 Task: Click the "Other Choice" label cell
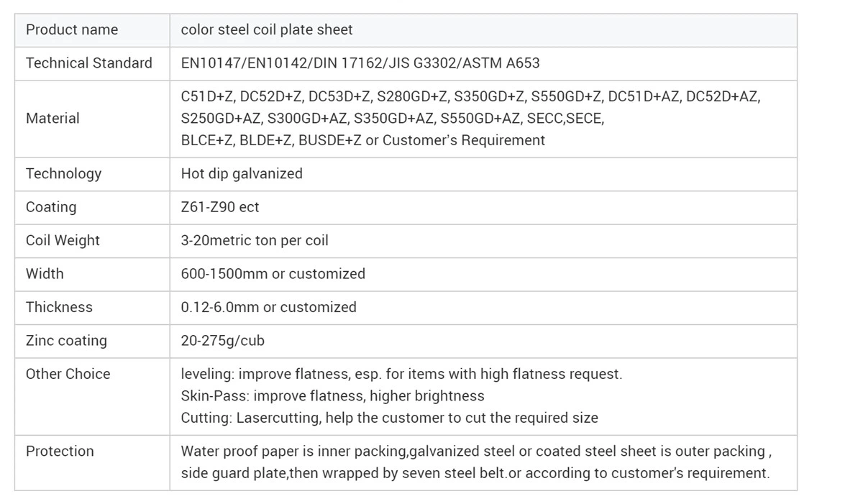[x=68, y=374]
